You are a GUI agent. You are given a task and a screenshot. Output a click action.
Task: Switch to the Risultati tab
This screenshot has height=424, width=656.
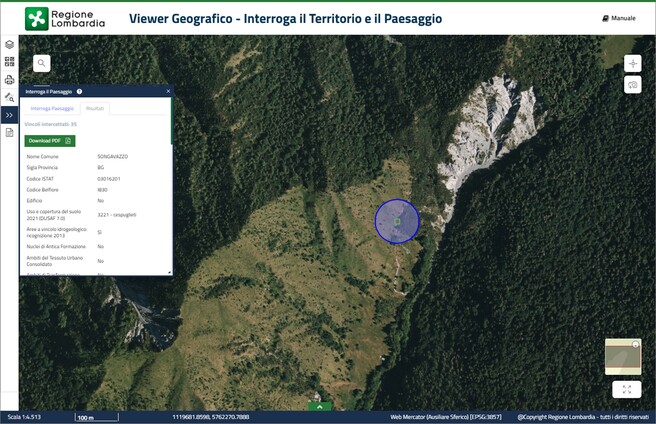point(95,108)
